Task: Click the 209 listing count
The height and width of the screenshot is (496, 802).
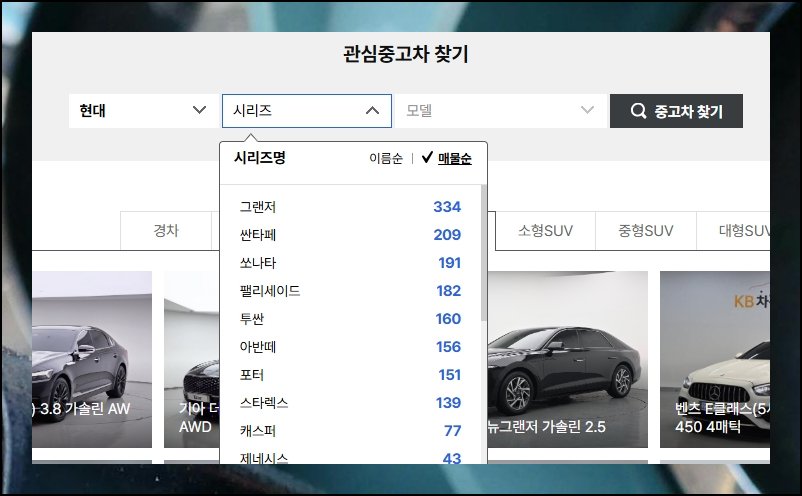Action: [447, 235]
